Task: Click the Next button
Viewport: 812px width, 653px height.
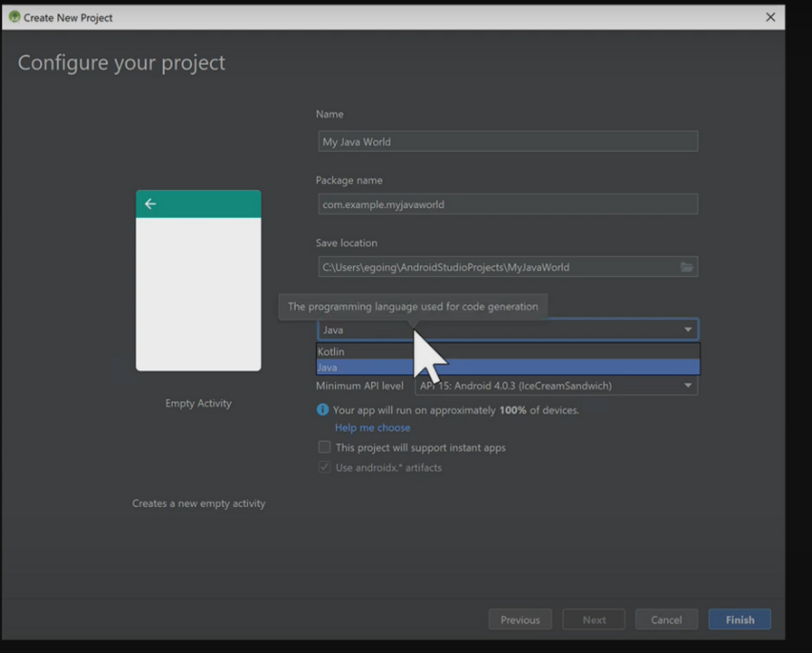Action: click(x=593, y=620)
